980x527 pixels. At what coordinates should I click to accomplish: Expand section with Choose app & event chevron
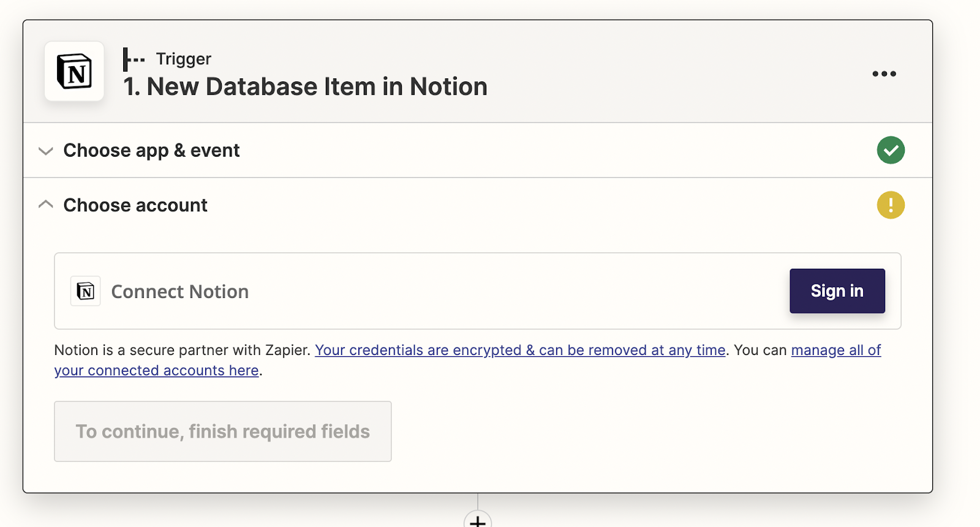[x=46, y=151]
